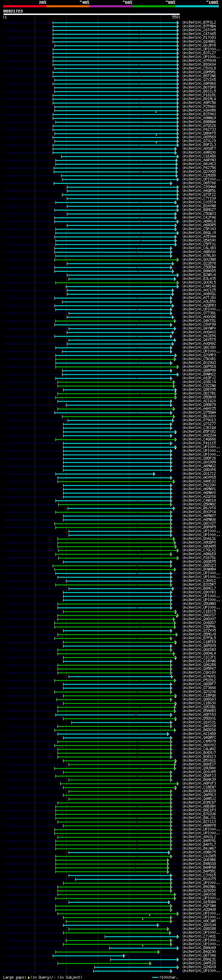Click hit label UniRef100_A3LR50
The height and width of the screenshot is (980, 222).
click(199, 302)
